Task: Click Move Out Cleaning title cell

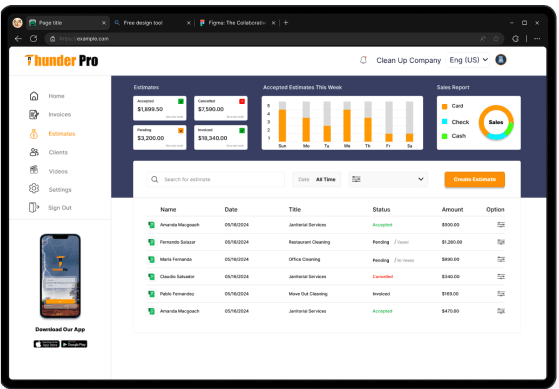Action: coord(308,294)
